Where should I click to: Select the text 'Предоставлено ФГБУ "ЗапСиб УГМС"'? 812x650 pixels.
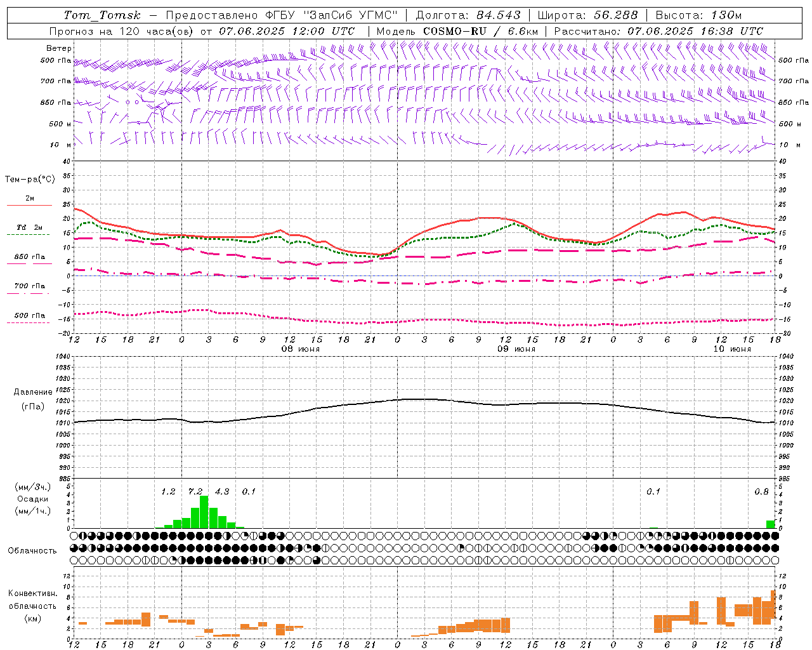point(282,15)
